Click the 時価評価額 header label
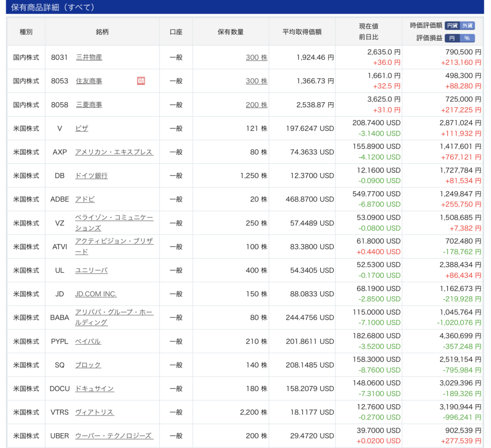491x448 pixels. point(426,26)
